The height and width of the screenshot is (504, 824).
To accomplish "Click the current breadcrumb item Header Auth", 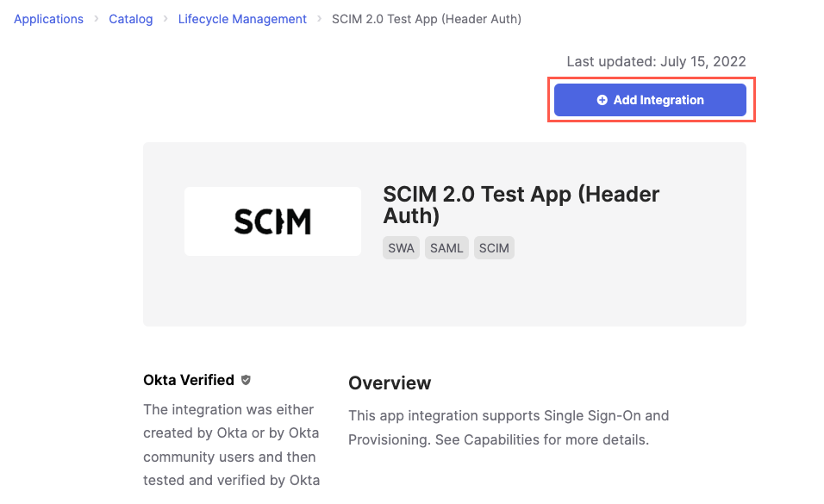I will click(427, 18).
